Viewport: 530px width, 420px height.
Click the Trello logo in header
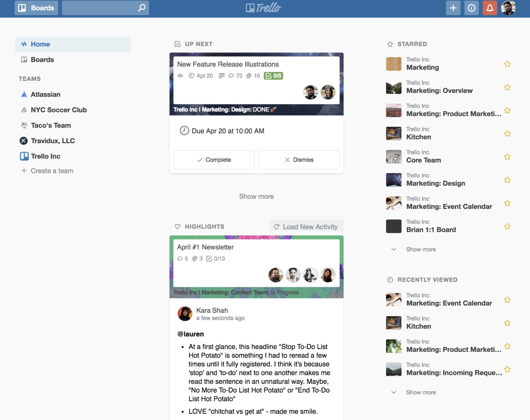263,8
